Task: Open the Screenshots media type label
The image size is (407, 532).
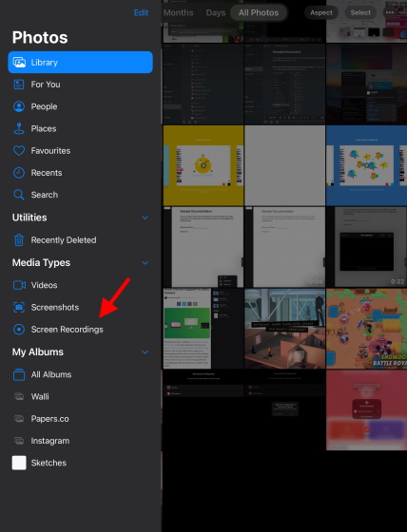Action: click(x=55, y=308)
